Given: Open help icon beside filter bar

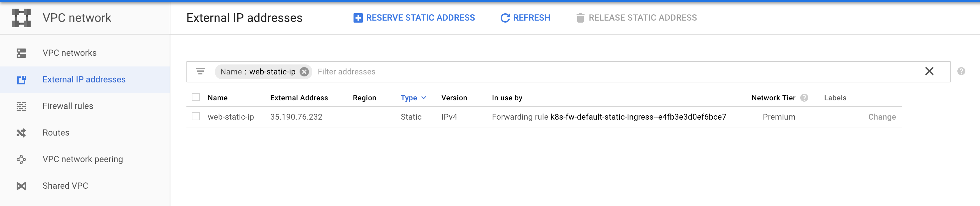Looking at the screenshot, I should tap(961, 71).
